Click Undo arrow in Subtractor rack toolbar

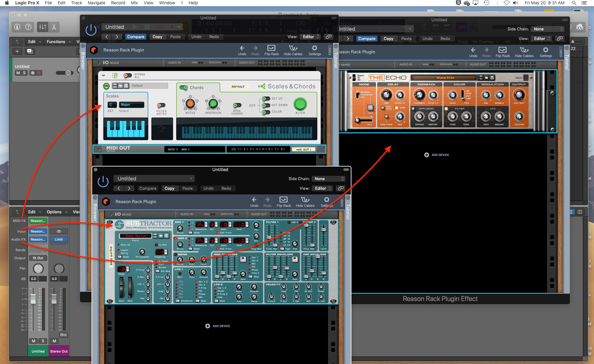tap(254, 200)
